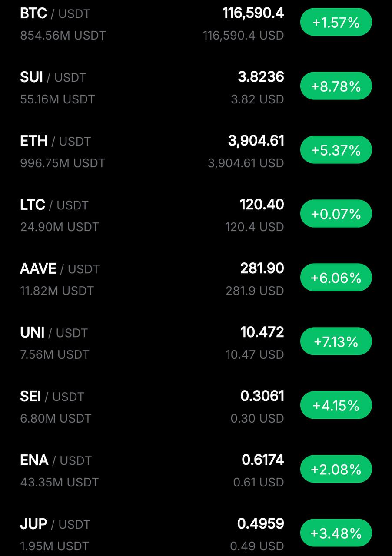The image size is (392, 556).
Task: Tap the +8.78% badge for SUI
Action: [336, 86]
